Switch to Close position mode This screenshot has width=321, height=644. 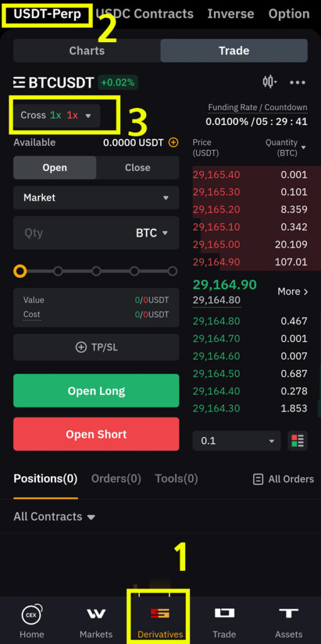pos(138,167)
